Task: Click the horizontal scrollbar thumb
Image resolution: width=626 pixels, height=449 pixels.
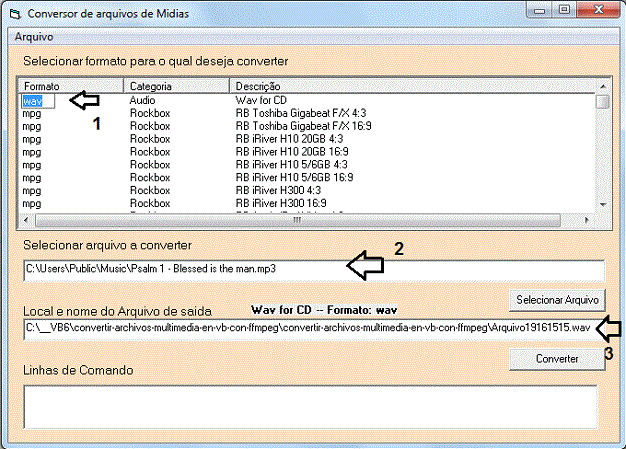Action: tap(298, 220)
